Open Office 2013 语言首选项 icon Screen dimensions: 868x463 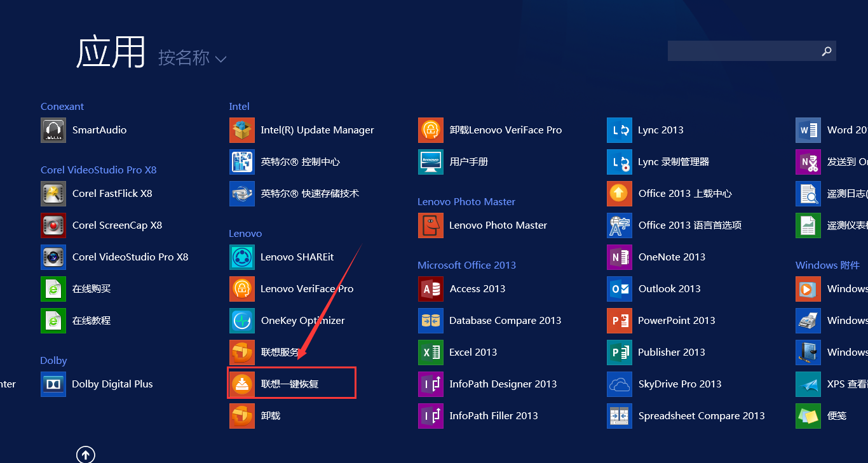pos(620,225)
